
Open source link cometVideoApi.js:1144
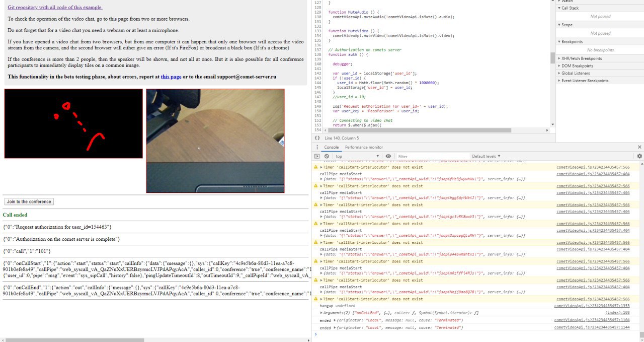pyautogui.click(x=592, y=328)
